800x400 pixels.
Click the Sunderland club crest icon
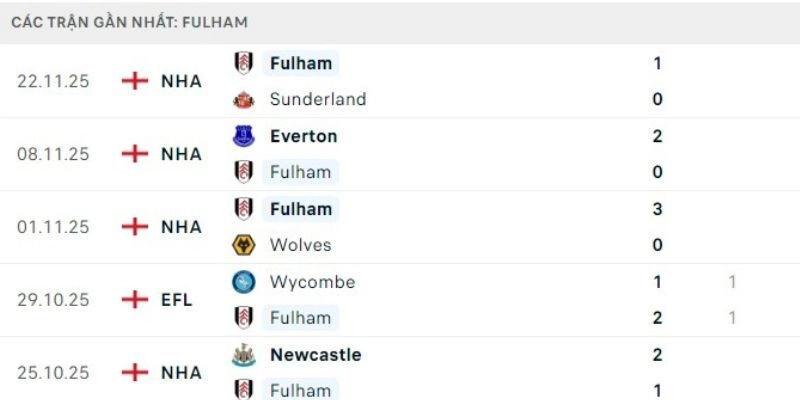(x=242, y=100)
